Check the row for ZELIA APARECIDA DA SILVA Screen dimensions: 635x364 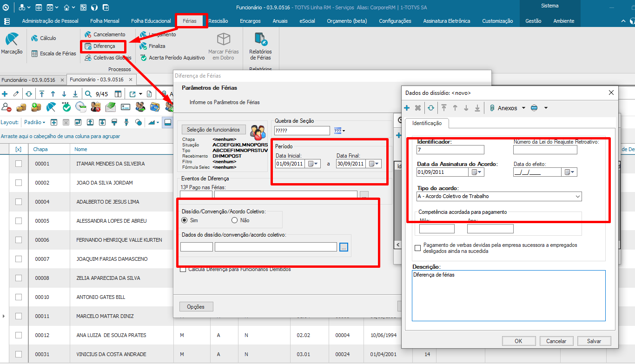(x=19, y=278)
